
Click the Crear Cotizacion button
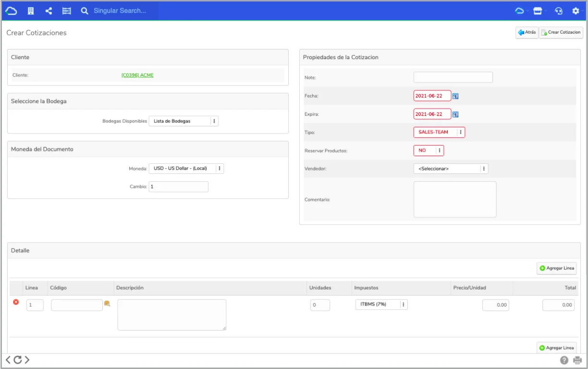(561, 33)
